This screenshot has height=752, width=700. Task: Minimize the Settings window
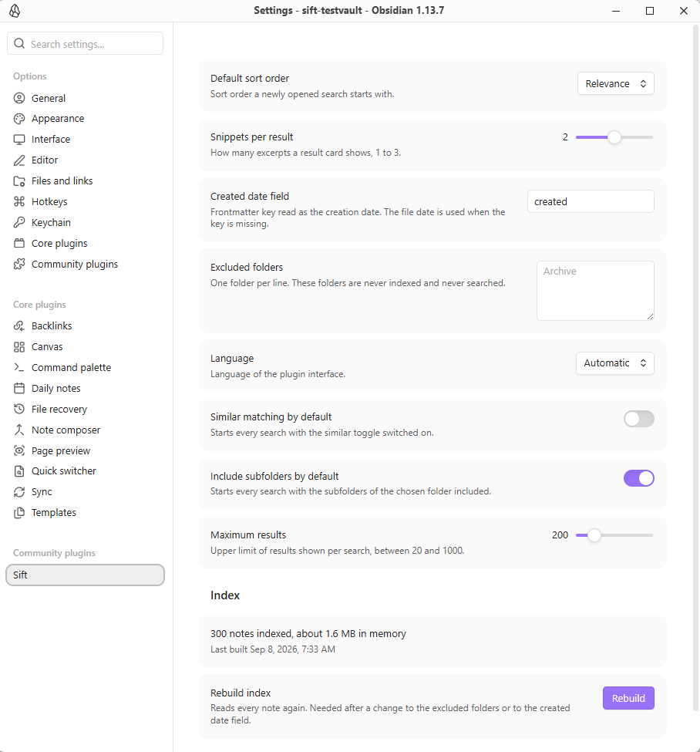click(616, 11)
